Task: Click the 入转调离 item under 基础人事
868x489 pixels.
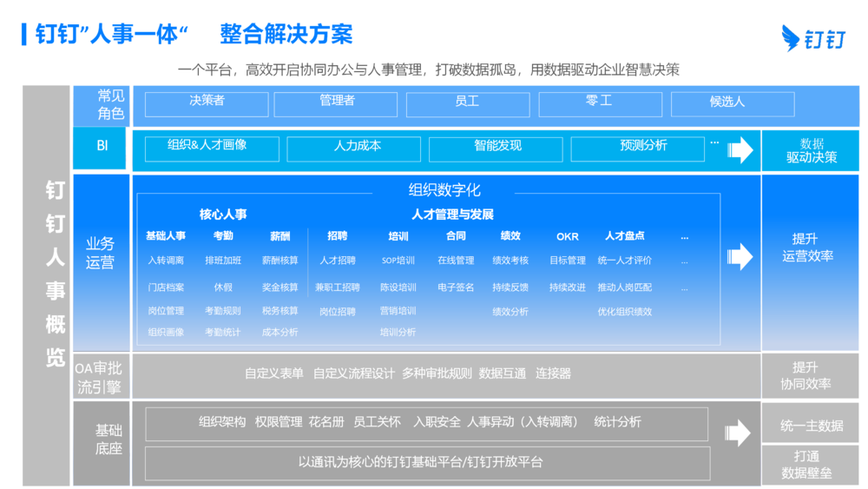Action: point(166,261)
